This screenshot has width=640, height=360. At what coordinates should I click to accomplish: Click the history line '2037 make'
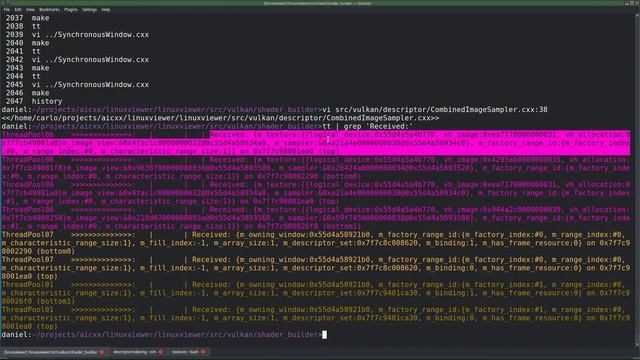click(27, 18)
